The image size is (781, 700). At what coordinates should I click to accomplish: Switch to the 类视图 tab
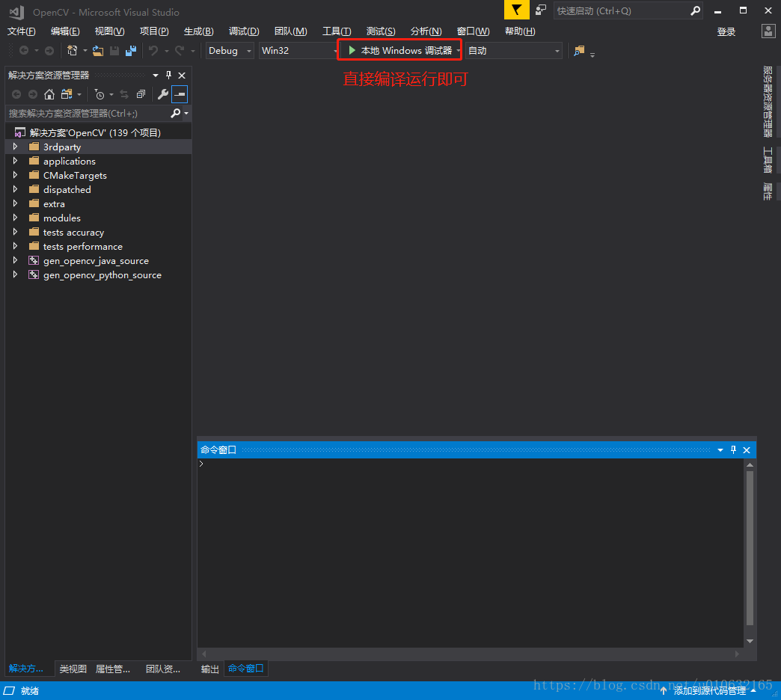coord(73,669)
